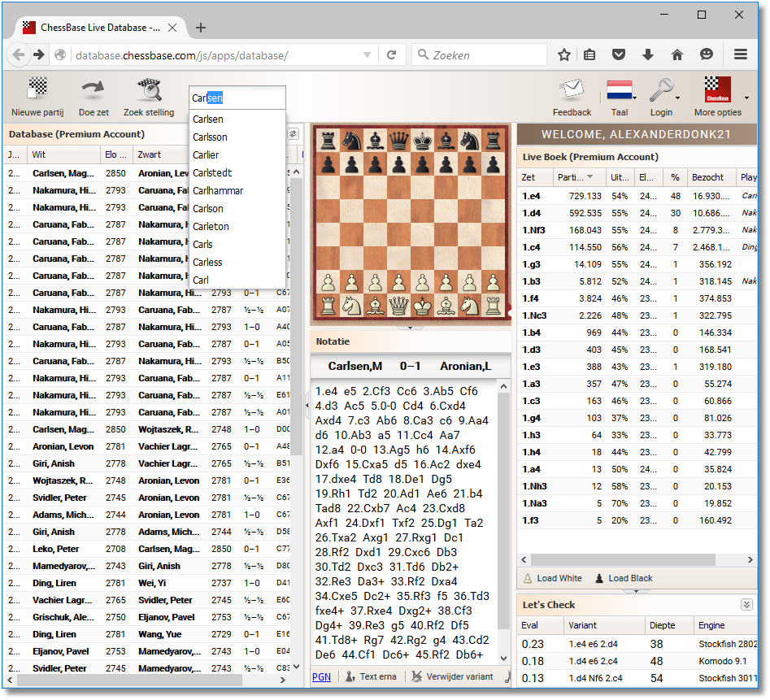Click the Firefox bookmark star icon
This screenshot has height=700, width=770.
pos(564,55)
